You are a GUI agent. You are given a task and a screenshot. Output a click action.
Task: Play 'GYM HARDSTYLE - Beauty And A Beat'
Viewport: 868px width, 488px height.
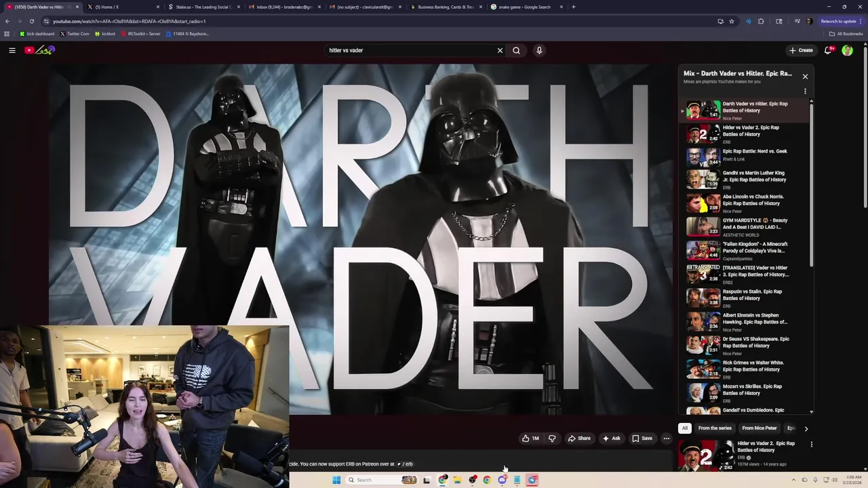click(745, 227)
